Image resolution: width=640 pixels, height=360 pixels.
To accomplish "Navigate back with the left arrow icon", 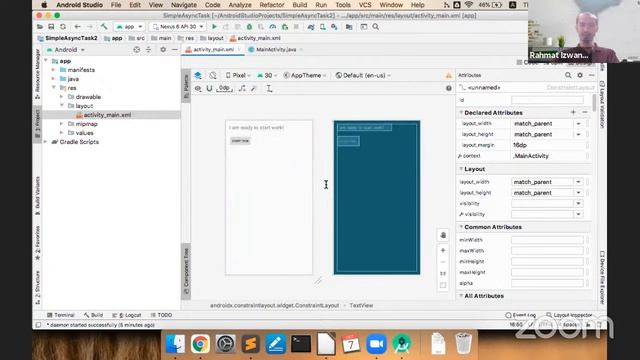I will (78, 27).
